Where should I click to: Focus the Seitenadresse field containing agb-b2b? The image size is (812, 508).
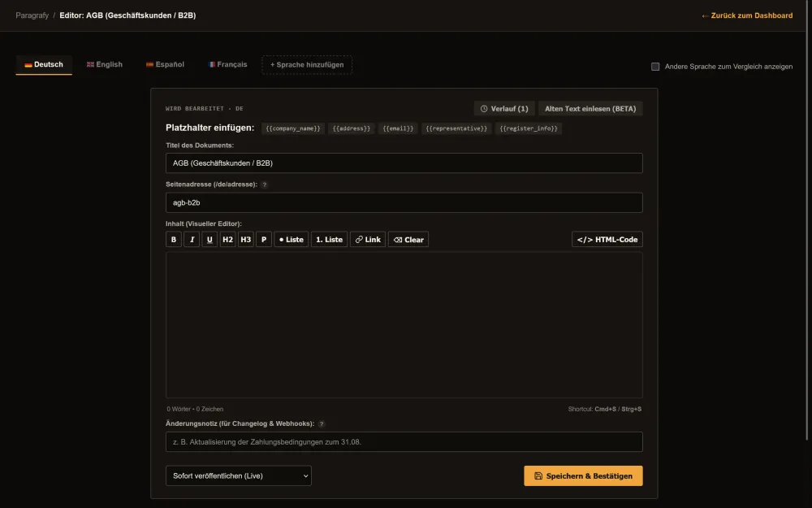(x=404, y=202)
